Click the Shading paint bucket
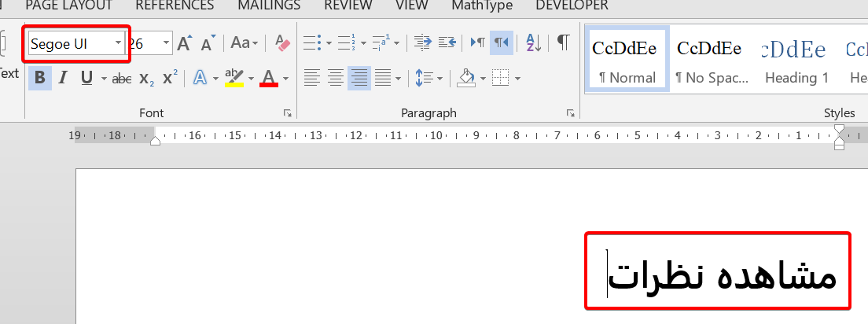Image resolution: width=868 pixels, height=324 pixels. 466,78
